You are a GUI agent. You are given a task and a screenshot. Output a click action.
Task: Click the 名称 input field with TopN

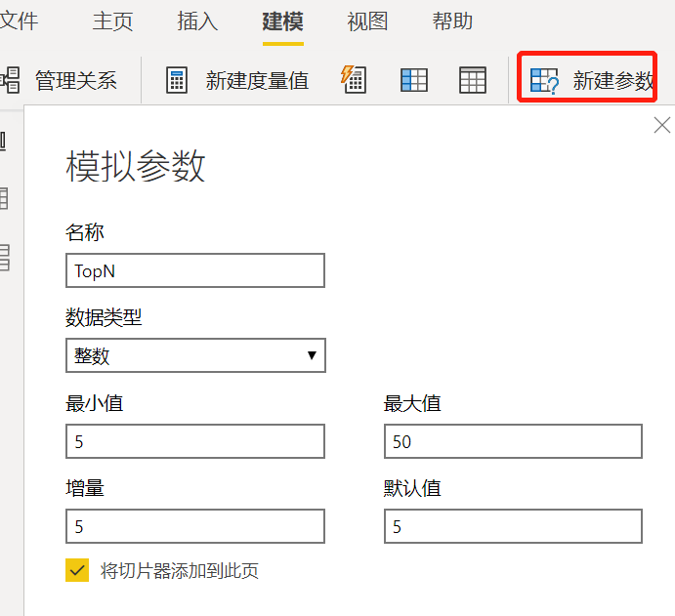coord(195,270)
